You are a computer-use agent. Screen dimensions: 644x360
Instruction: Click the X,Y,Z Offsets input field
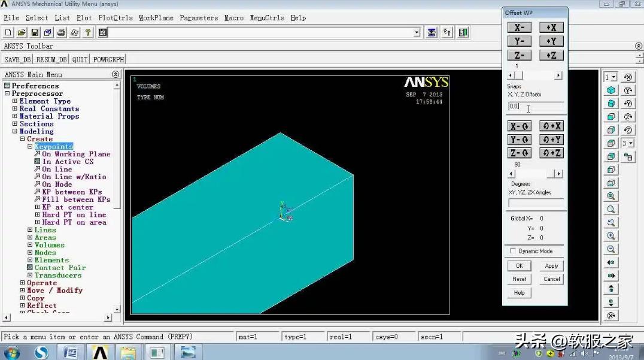pyautogui.click(x=536, y=107)
